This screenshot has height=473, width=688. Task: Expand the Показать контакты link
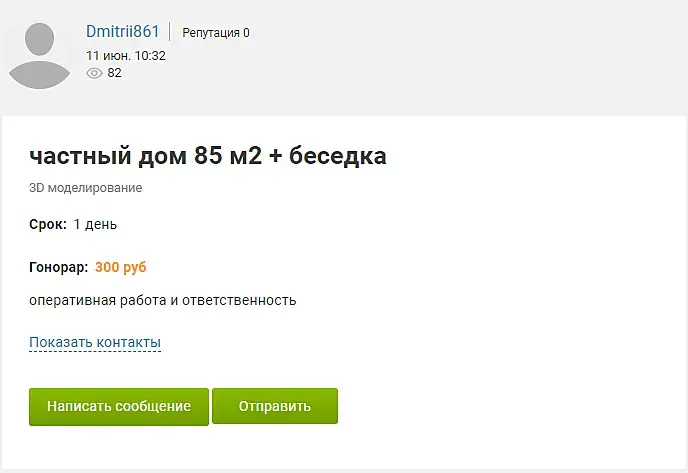click(x=95, y=342)
